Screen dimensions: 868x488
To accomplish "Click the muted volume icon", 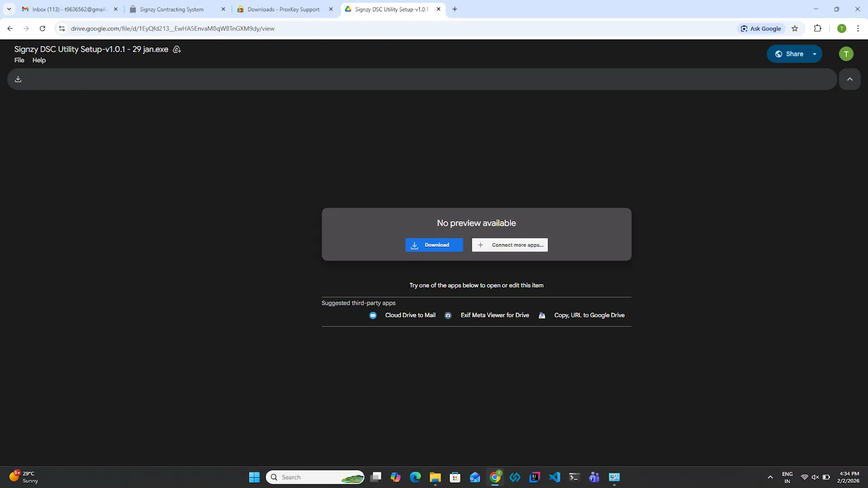I will [x=815, y=477].
